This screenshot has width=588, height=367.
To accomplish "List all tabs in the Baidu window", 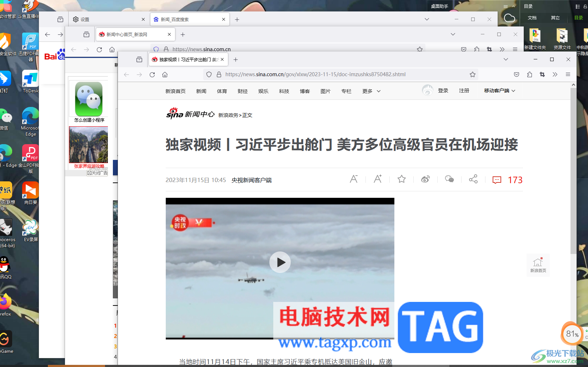I will click(x=427, y=19).
